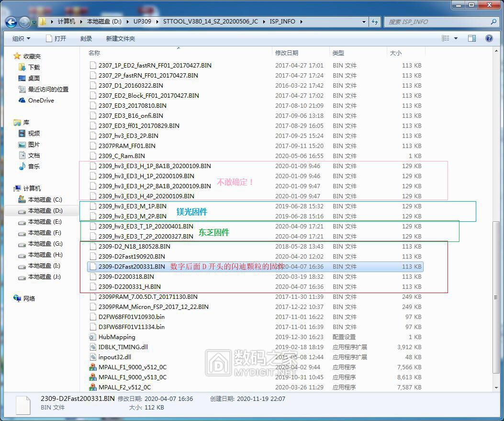Open 本地磁盘 (J:) in the sidebar
Screen dimensions: 504x421
[x=44, y=276]
